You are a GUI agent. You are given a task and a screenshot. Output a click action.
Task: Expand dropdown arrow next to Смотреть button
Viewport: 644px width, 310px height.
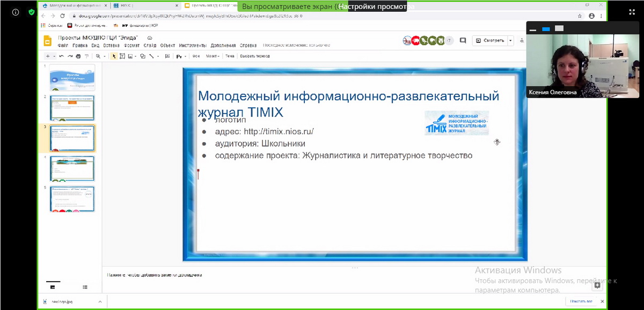click(x=510, y=40)
